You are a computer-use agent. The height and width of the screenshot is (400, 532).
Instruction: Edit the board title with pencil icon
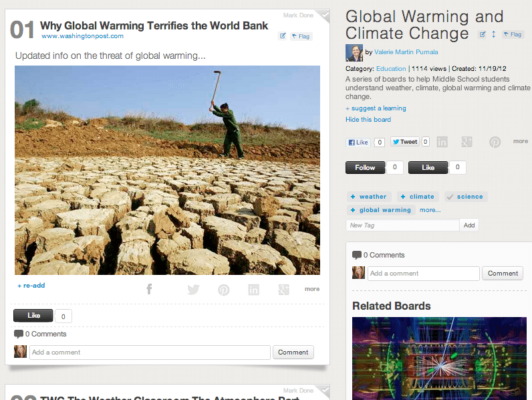[482, 34]
